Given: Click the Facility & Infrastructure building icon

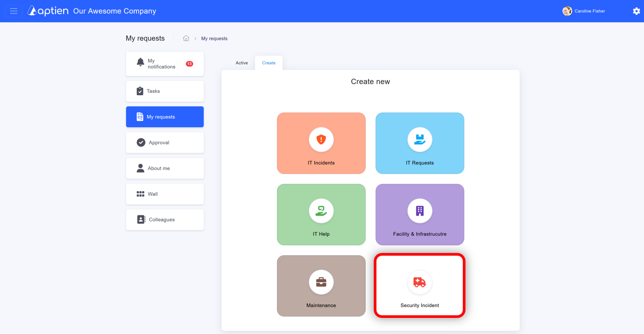Looking at the screenshot, I should (x=420, y=211).
